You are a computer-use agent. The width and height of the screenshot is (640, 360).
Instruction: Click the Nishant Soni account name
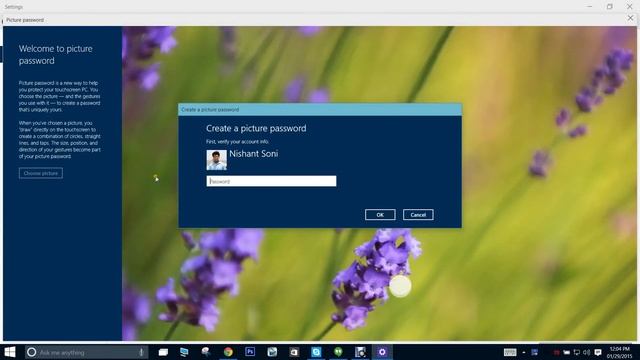click(253, 154)
